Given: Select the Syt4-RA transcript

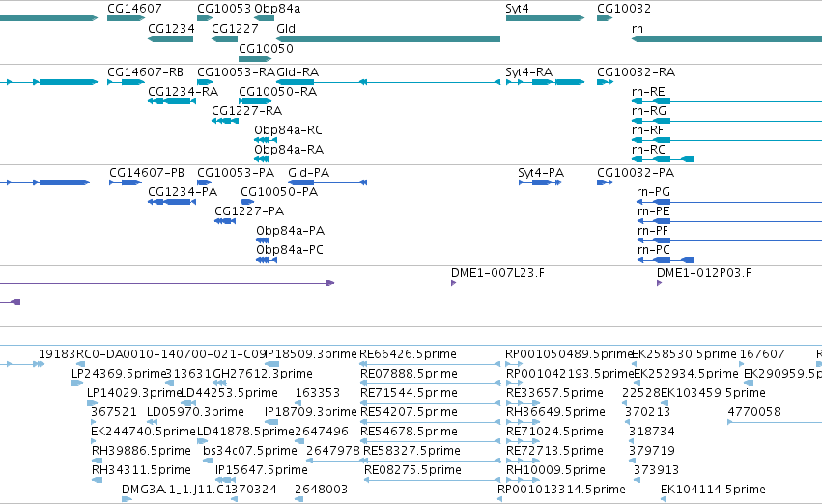Looking at the screenshot, I should pos(545,82).
